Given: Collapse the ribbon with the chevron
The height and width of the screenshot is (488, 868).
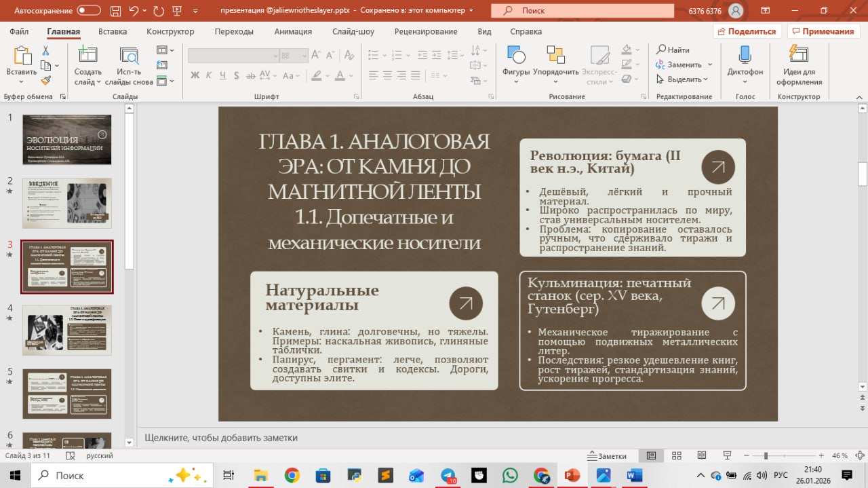Looking at the screenshot, I should (859, 96).
